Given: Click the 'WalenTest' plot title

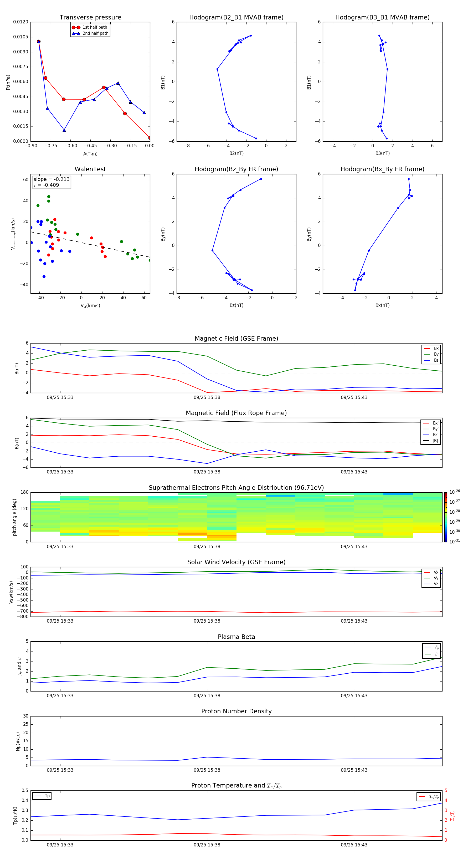Looking at the screenshot, I should pyautogui.click(x=90, y=169).
